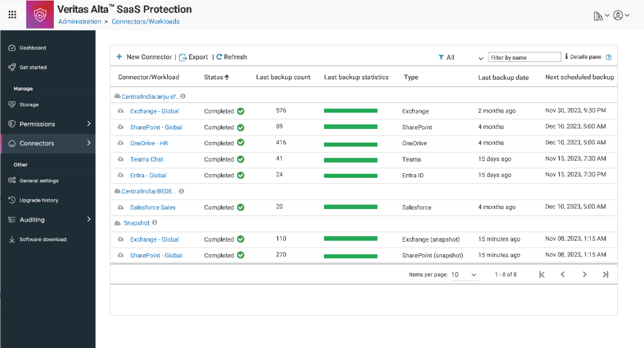
Task: Open the user account menu icon
Action: (x=618, y=15)
